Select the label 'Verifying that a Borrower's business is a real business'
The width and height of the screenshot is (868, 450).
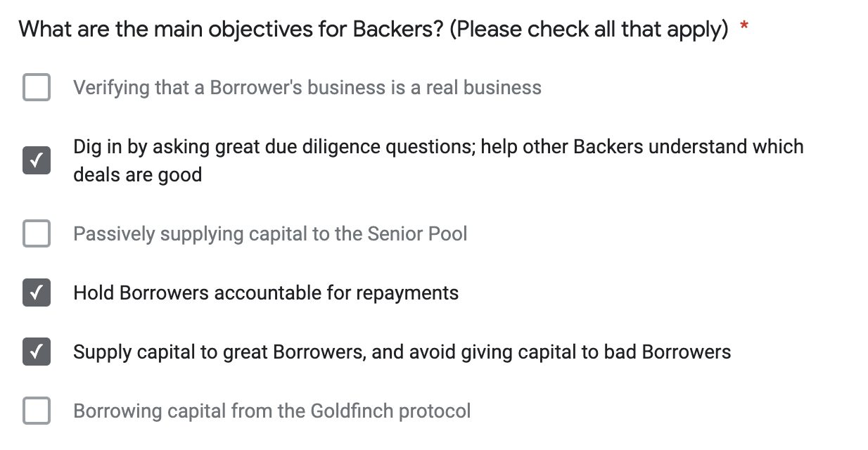point(307,88)
